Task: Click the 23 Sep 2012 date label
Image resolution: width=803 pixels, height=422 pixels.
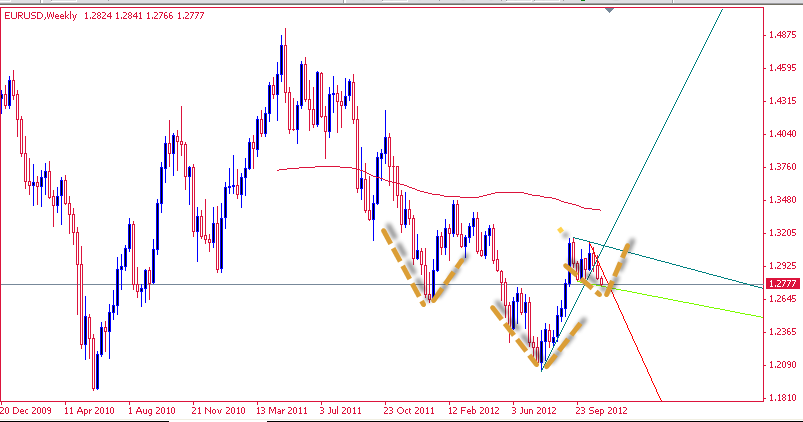Action: [x=600, y=410]
